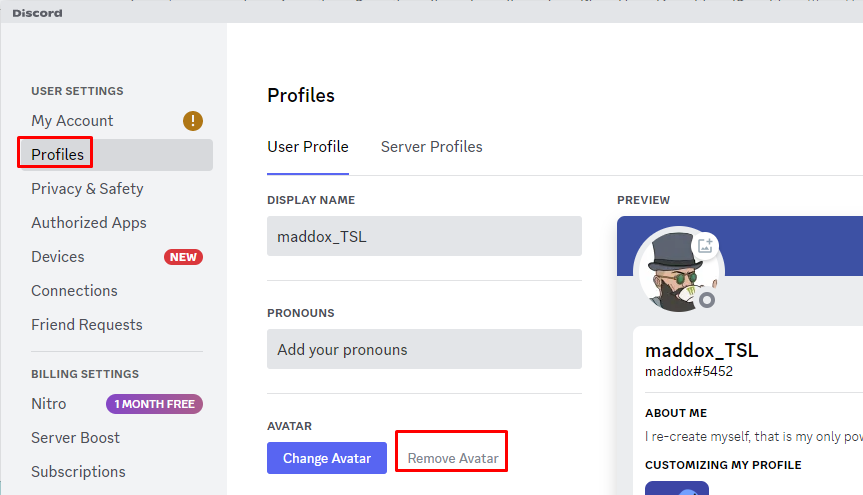
Task: Go to Authorized Apps
Action: pyautogui.click(x=89, y=223)
